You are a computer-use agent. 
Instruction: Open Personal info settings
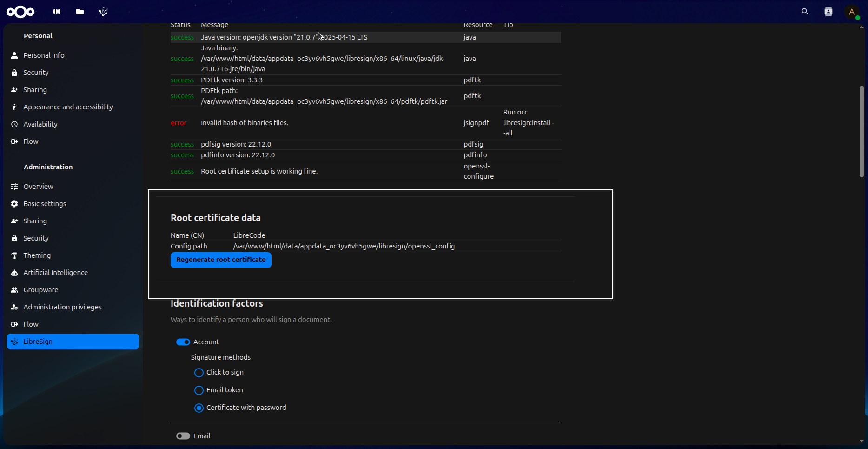click(73, 55)
